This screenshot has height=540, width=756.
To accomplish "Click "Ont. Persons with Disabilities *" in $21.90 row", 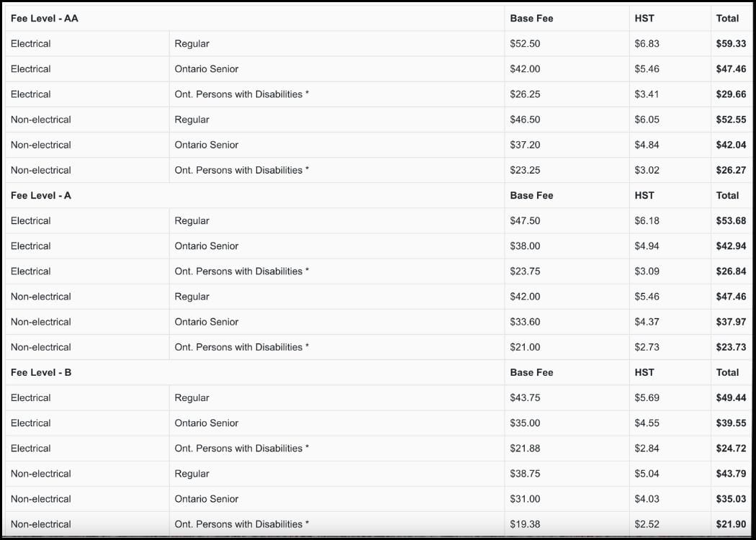I will (241, 524).
